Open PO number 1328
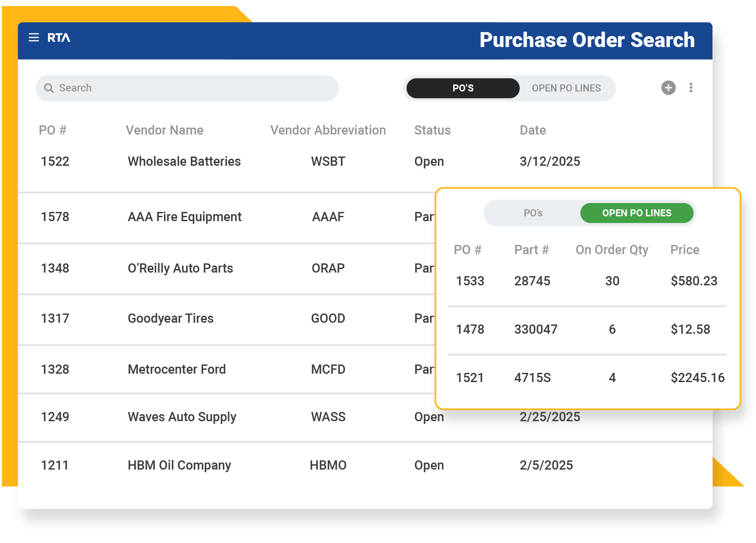Image resolution: width=756 pixels, height=543 pixels. coord(55,369)
